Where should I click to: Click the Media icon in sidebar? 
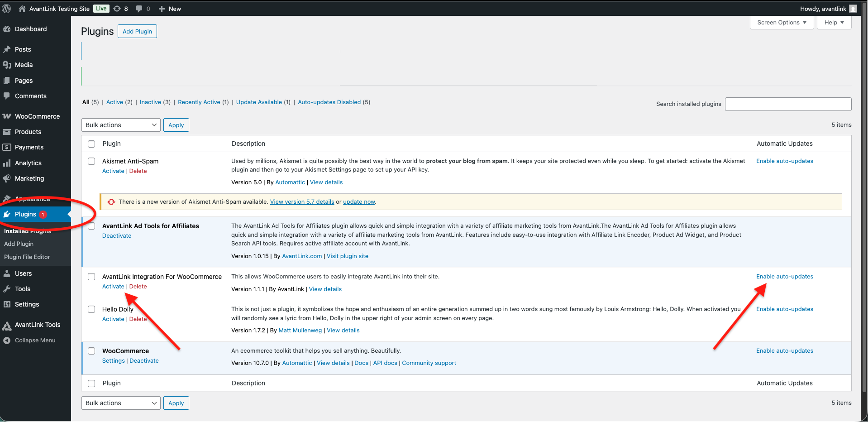pyautogui.click(x=7, y=65)
